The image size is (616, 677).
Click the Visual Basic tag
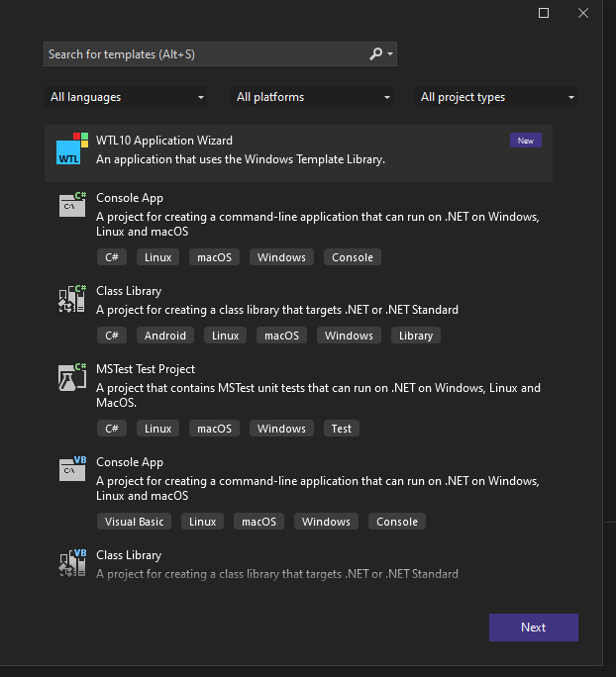pyautogui.click(x=134, y=522)
